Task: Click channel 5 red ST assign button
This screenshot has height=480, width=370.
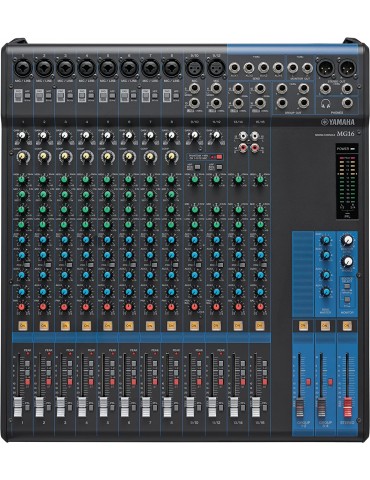Action: pyautogui.click(x=113, y=382)
